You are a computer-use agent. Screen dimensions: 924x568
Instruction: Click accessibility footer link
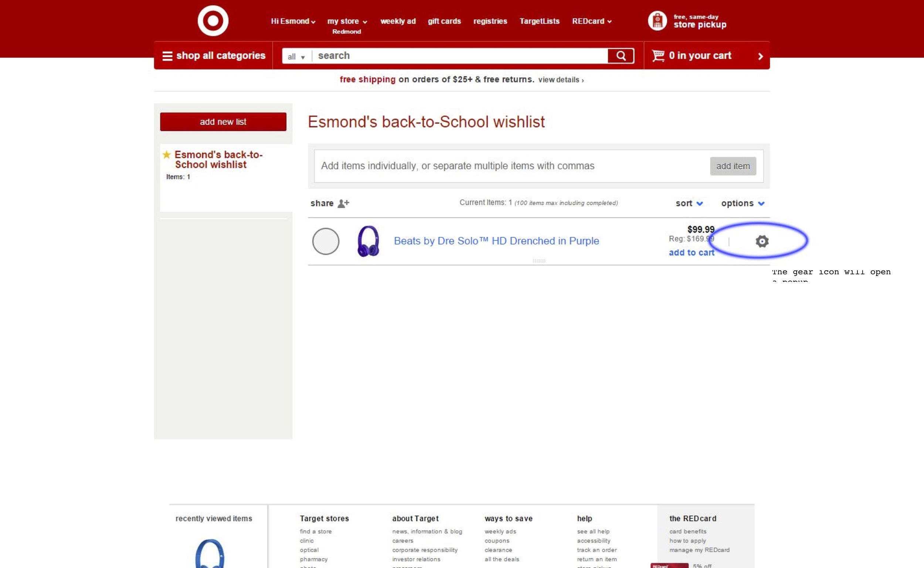(x=593, y=541)
